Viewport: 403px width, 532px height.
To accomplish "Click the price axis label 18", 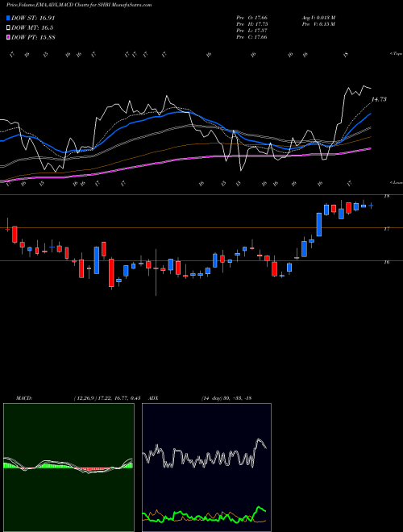I will 386,196.
